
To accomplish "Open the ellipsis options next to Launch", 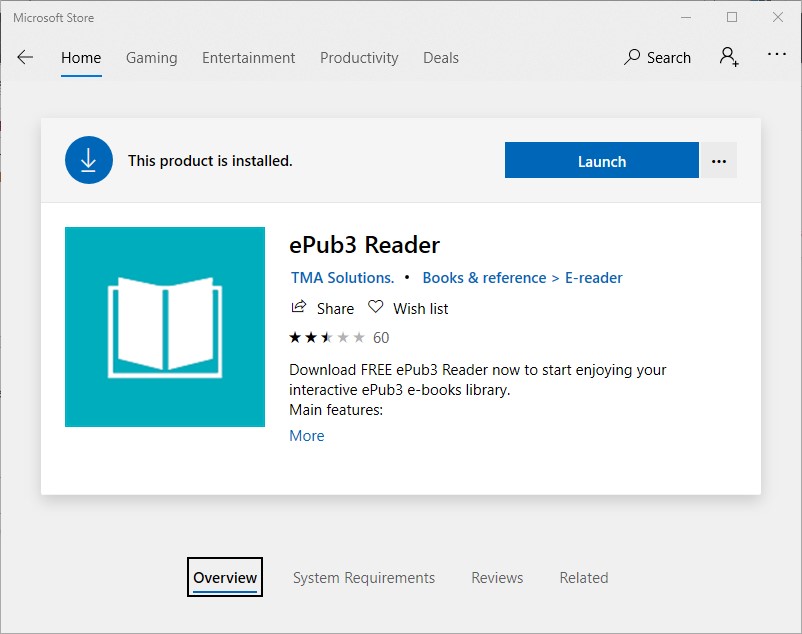I will click(718, 161).
